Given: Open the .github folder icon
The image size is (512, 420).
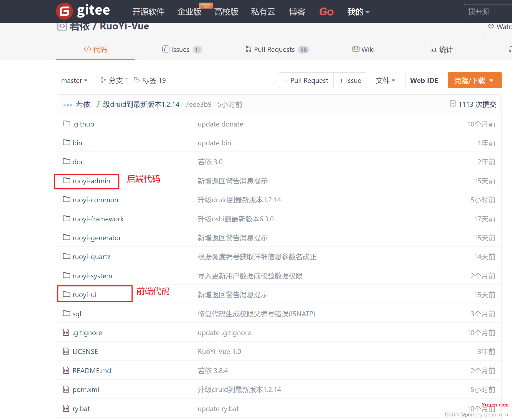Looking at the screenshot, I should click(66, 123).
